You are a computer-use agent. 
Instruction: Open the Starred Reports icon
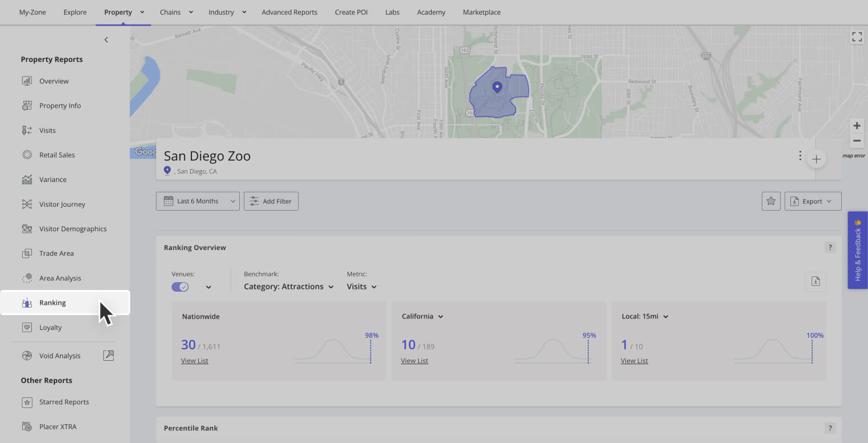point(27,402)
